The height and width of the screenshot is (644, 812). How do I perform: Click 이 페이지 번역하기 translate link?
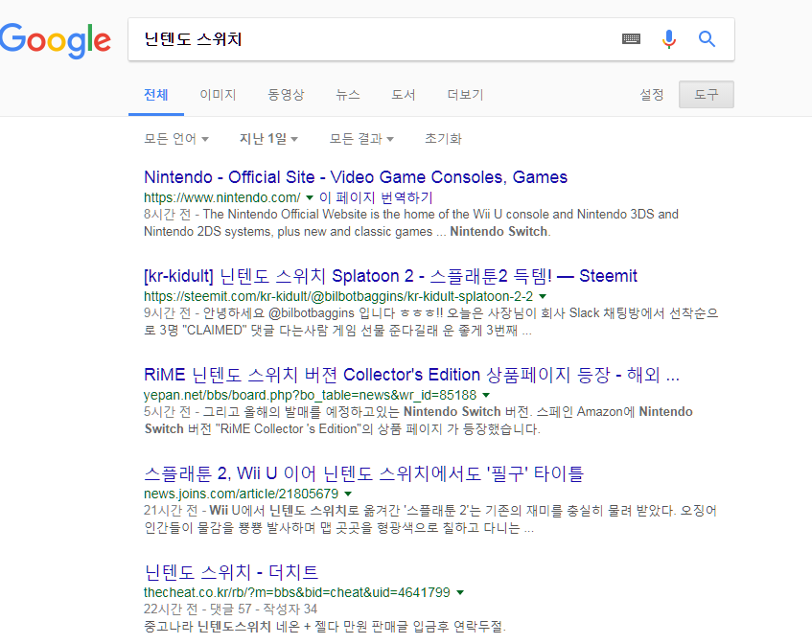(x=376, y=197)
